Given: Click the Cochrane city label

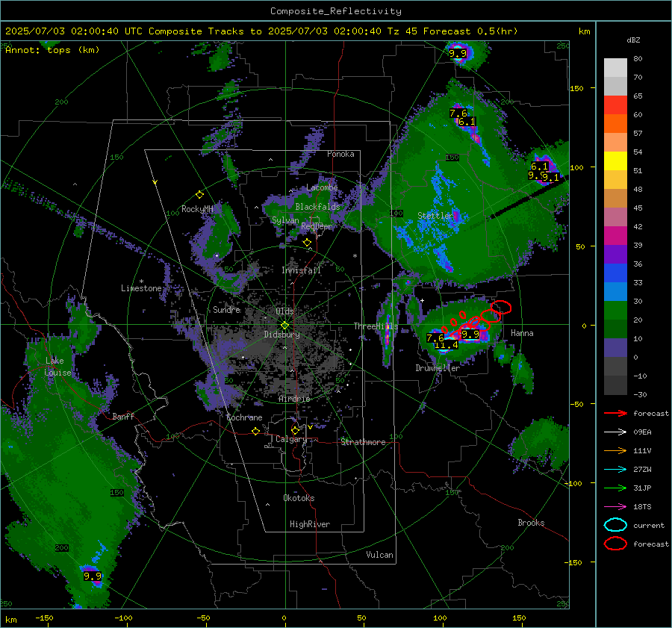Looking at the screenshot, I should pyautogui.click(x=244, y=417).
